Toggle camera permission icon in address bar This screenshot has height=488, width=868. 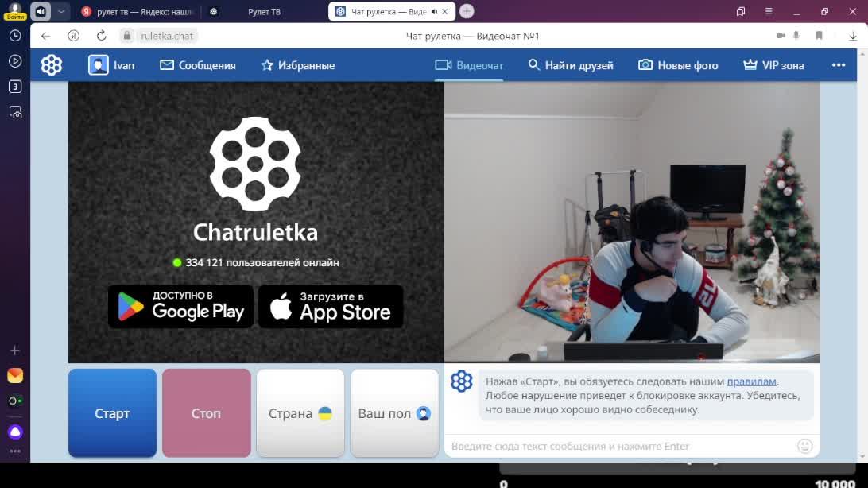[x=781, y=36]
